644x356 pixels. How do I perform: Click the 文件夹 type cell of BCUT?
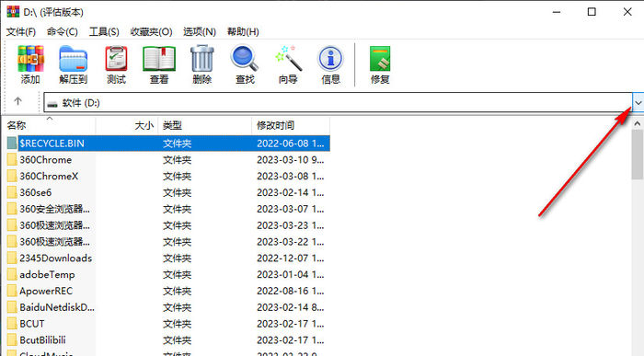pos(177,324)
